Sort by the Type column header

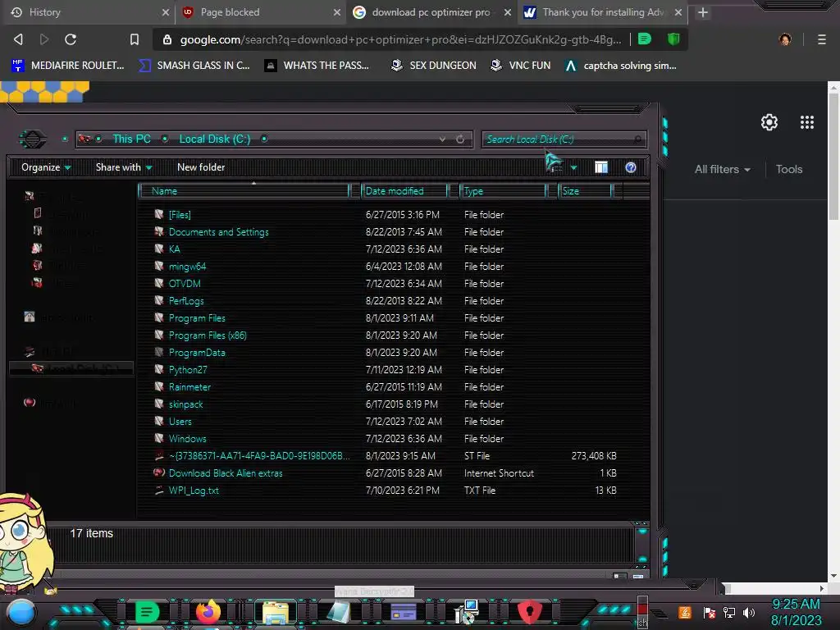click(504, 190)
